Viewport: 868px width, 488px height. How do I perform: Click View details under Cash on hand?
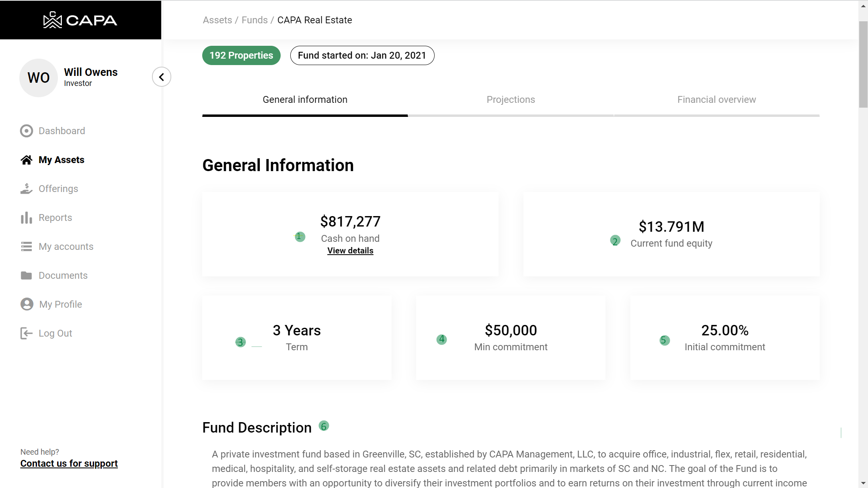pyautogui.click(x=350, y=251)
